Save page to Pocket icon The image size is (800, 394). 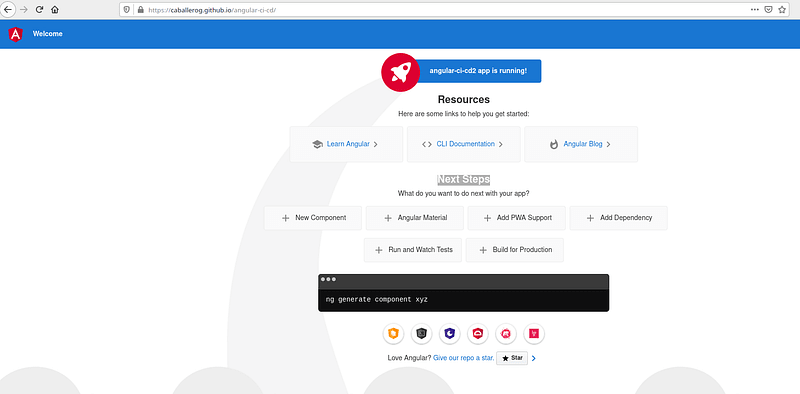768,9
